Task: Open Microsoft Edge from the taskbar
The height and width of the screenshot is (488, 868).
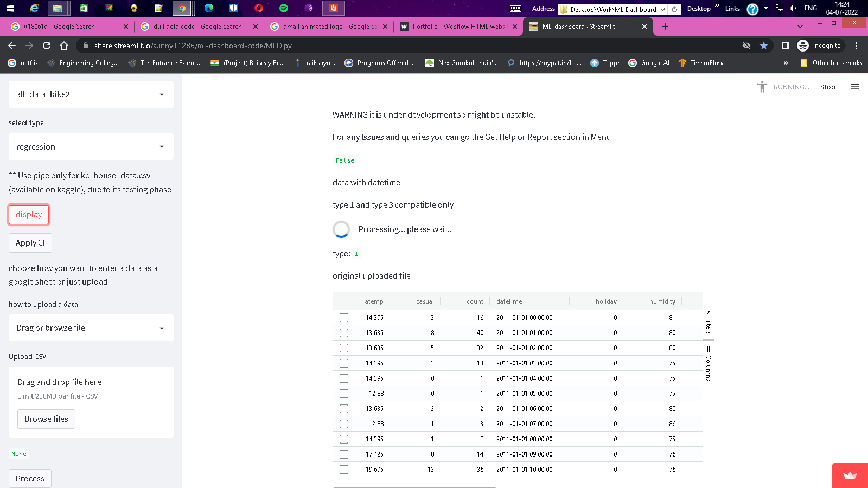Action: tap(209, 8)
